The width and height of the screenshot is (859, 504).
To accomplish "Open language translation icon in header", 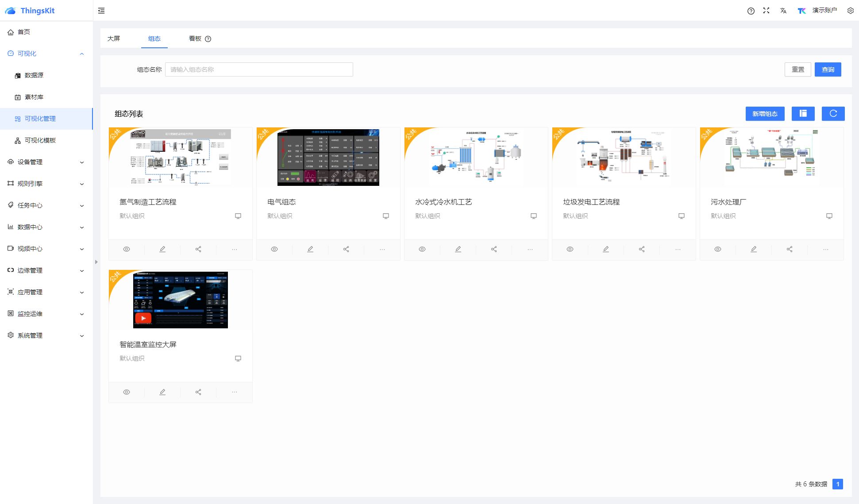I will (783, 11).
